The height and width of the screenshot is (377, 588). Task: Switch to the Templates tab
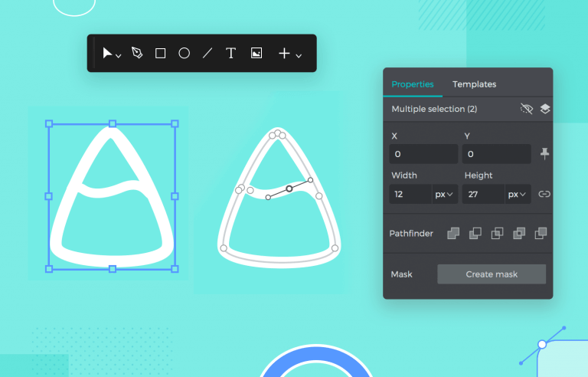pyautogui.click(x=475, y=84)
